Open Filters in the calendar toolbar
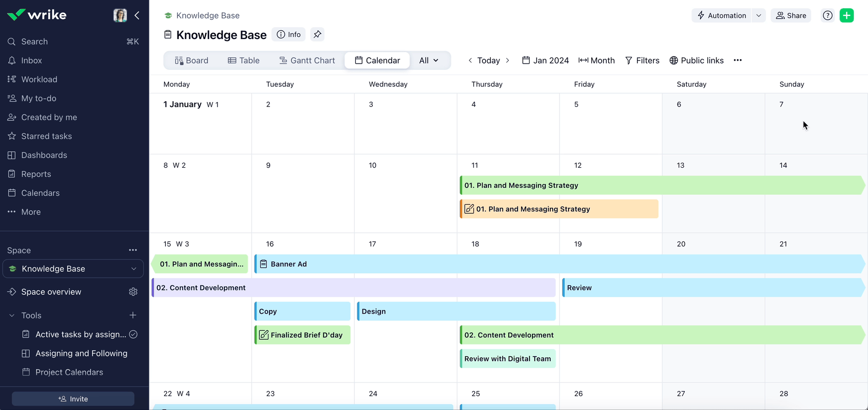Screen dimensions: 868x410 coord(642,60)
